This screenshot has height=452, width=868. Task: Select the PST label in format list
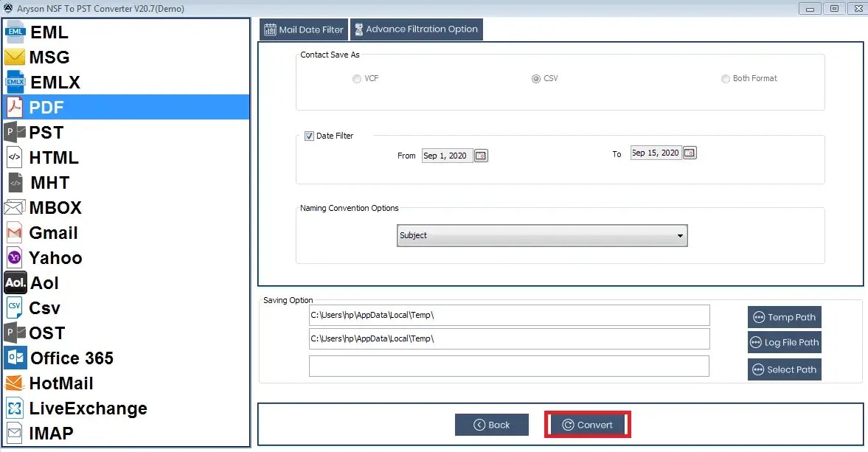click(x=46, y=133)
